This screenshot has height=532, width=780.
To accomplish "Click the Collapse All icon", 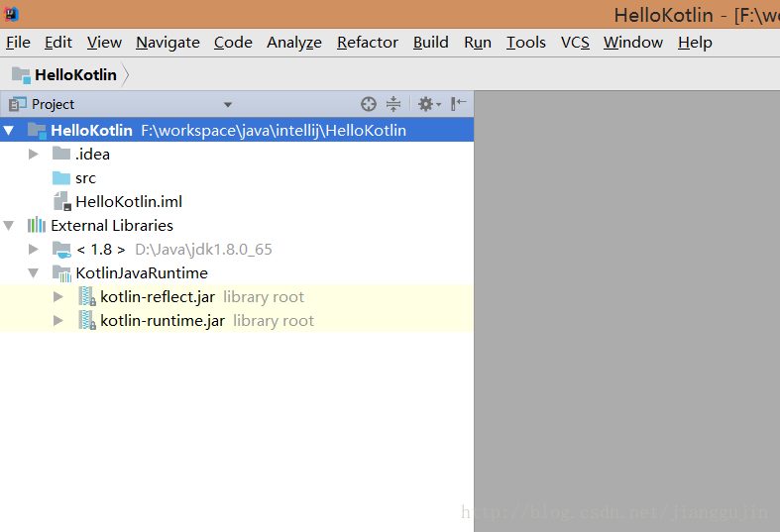I will (393, 104).
